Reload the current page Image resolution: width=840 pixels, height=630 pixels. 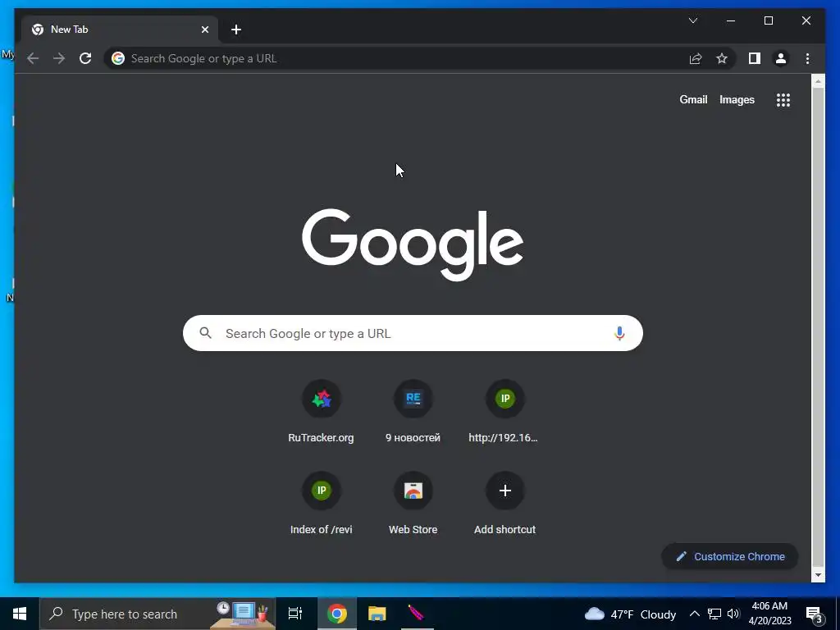(x=85, y=58)
